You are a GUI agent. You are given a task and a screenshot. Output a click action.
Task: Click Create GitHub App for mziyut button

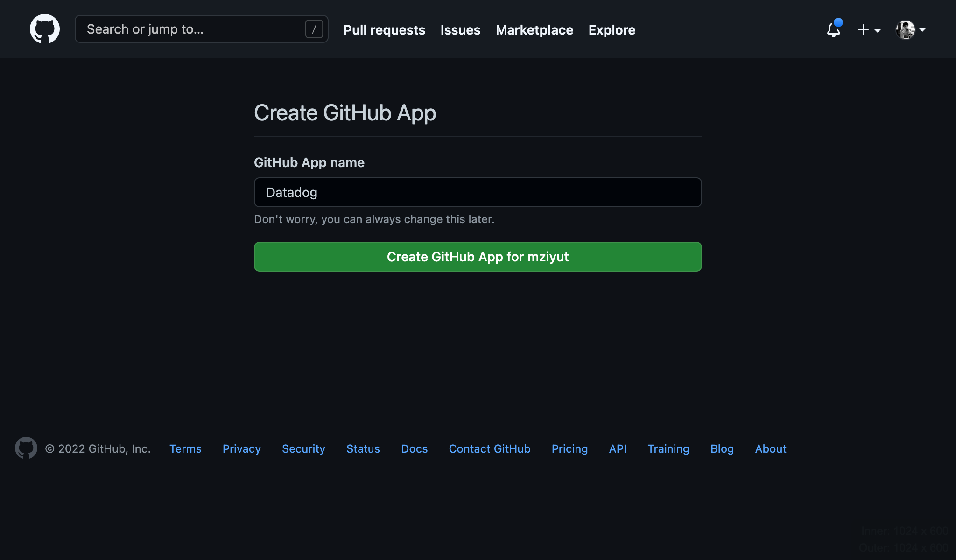(x=478, y=257)
